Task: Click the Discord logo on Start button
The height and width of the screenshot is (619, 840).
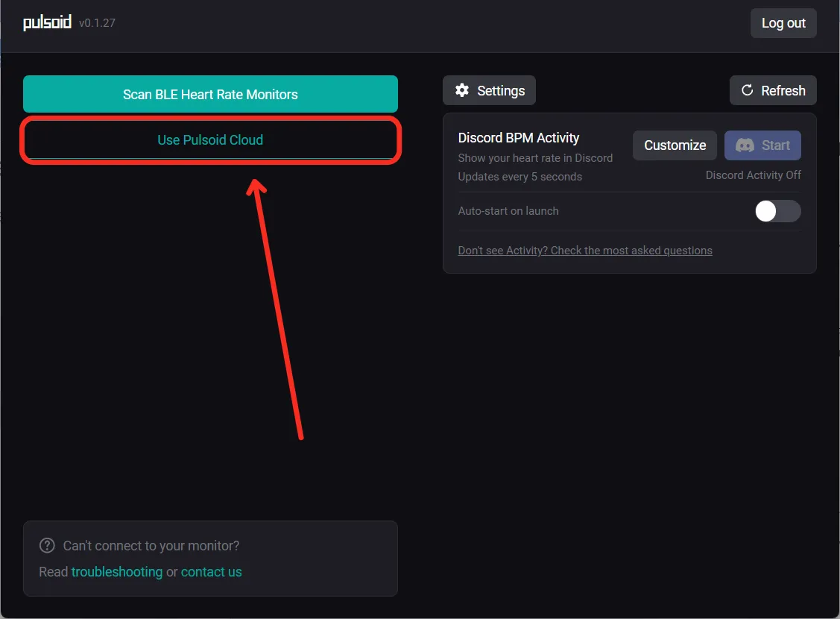Action: point(745,145)
